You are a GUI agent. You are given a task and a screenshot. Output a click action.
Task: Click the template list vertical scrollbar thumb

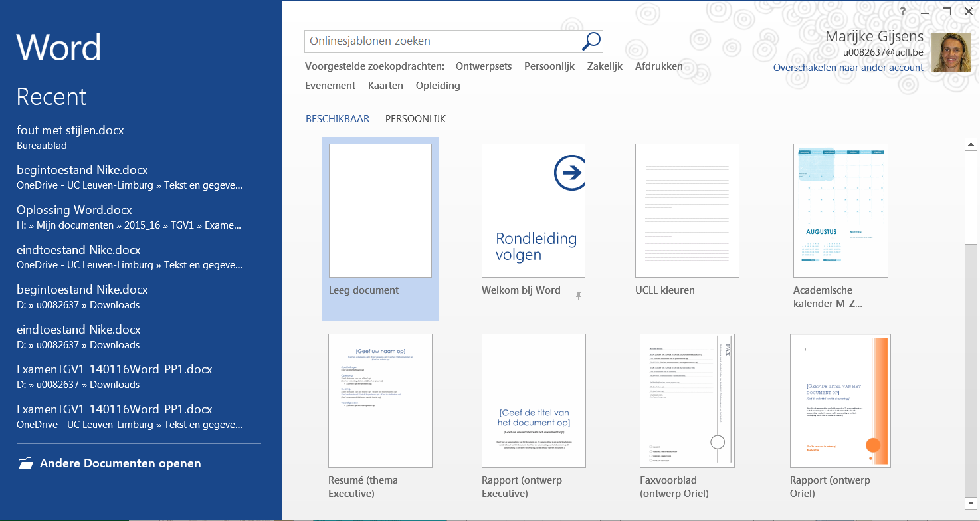pos(971,197)
